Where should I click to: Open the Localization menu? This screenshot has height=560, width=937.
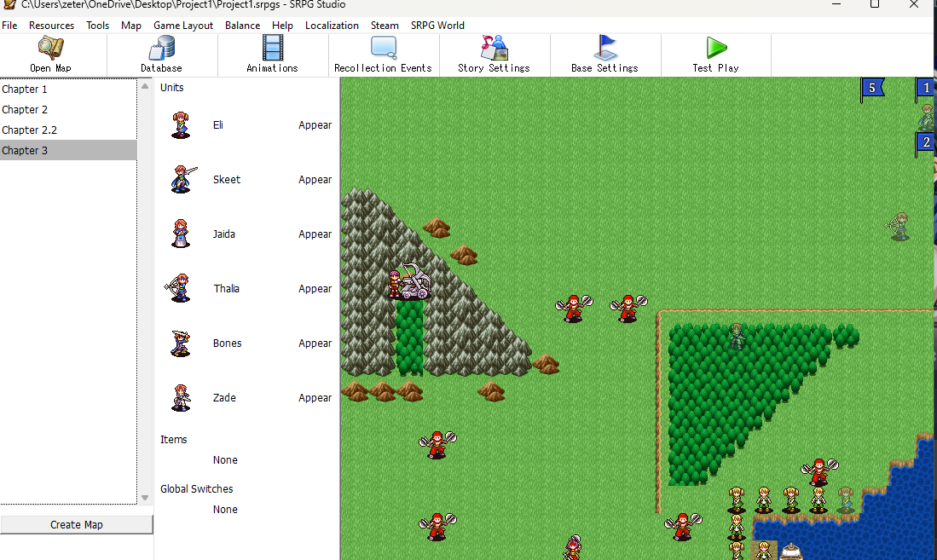[332, 25]
